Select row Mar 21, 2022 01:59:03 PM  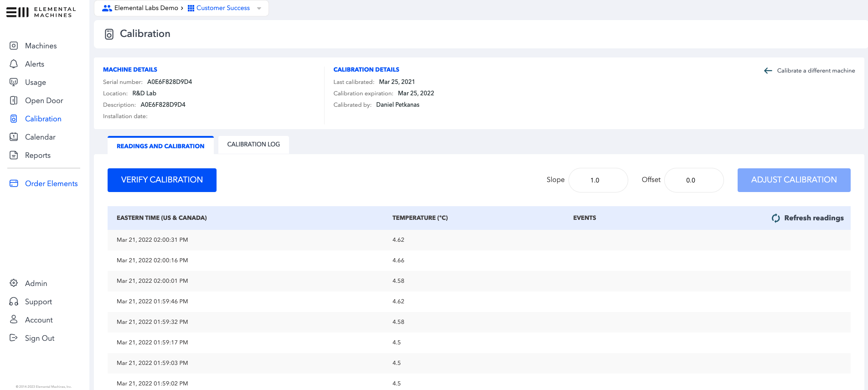(x=479, y=363)
